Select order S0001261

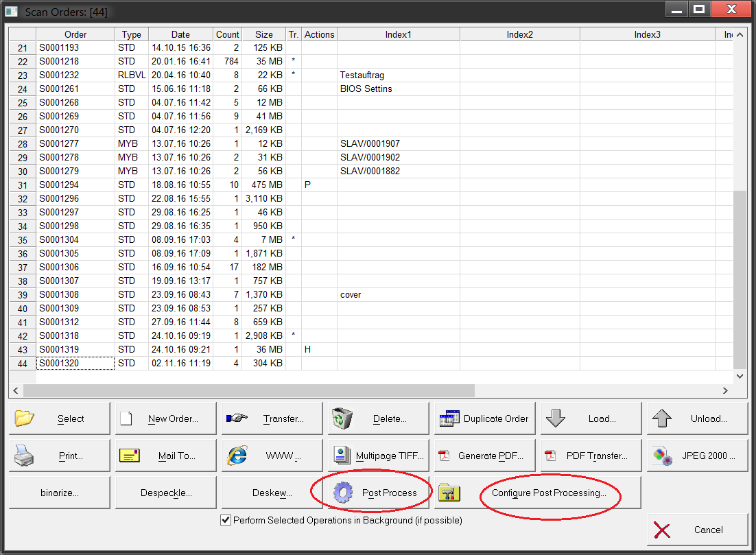[x=75, y=88]
